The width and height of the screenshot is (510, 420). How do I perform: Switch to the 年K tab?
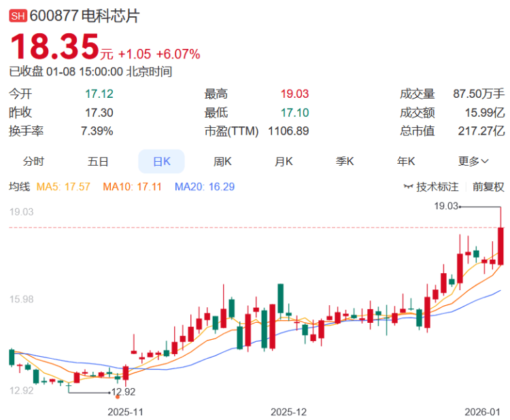[x=406, y=161]
